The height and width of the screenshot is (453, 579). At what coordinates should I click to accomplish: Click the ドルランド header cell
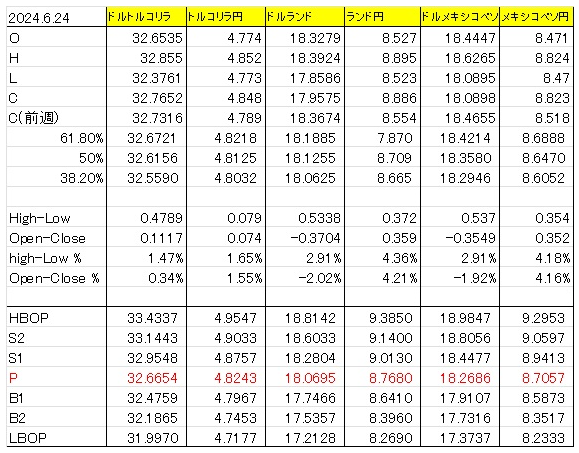click(x=305, y=17)
